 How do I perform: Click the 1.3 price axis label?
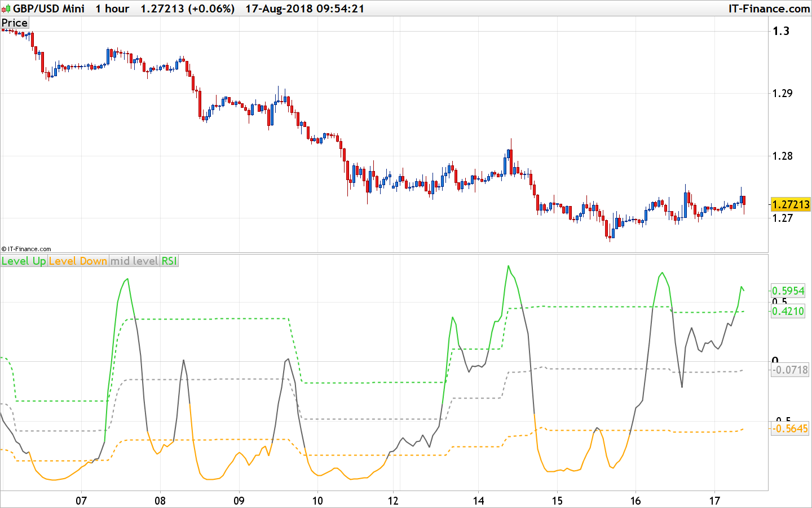781,31
